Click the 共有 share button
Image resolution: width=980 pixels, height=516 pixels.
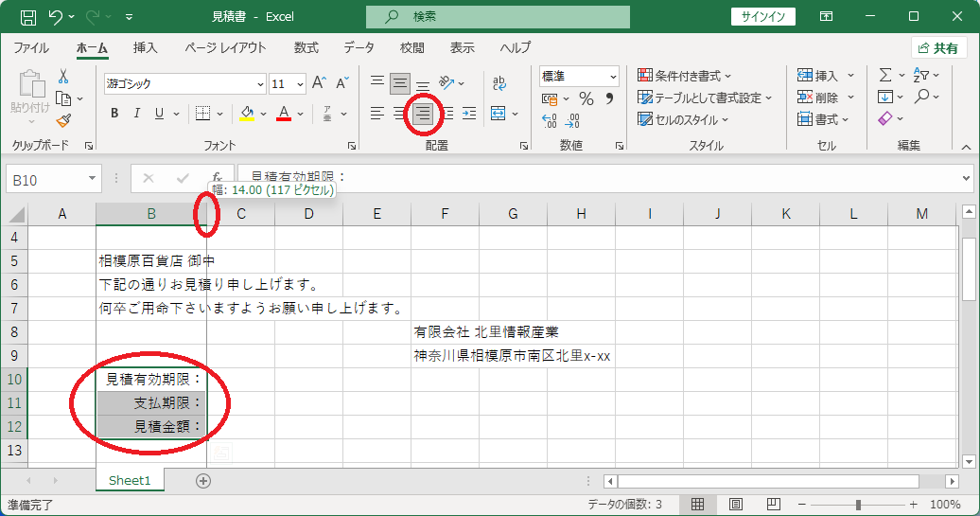click(938, 48)
